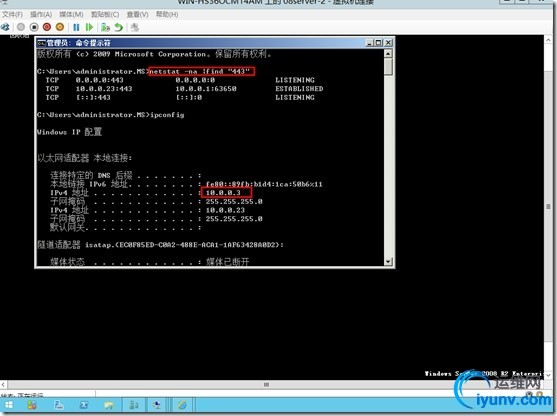
Task: Click the horizontal scrollbar left arrow
Action: coord(3,384)
